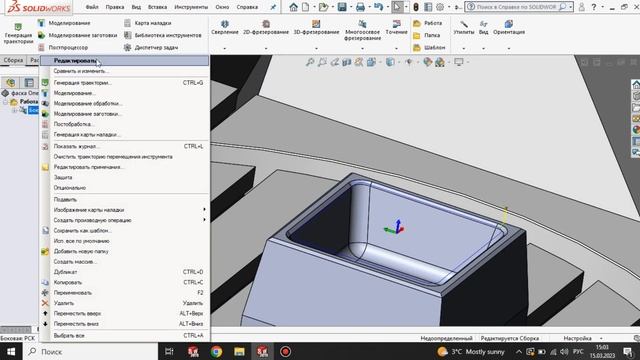
Task: Click the Вид ribbon icon
Action: coord(483,24)
